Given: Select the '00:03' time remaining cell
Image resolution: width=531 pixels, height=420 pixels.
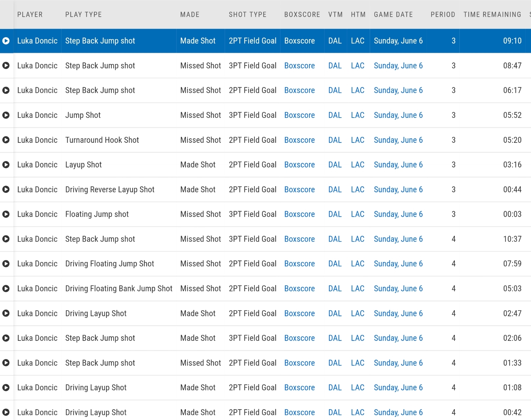Looking at the screenshot, I should (512, 214).
